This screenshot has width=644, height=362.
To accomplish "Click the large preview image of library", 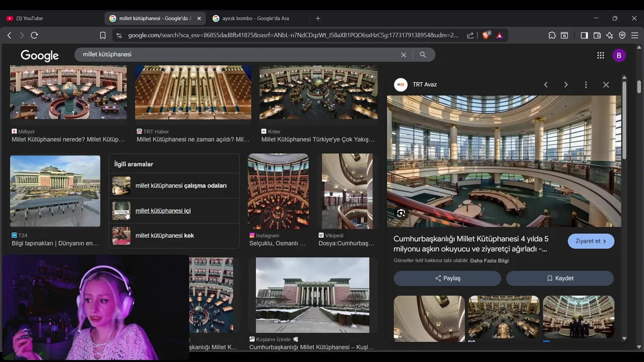I will tap(504, 161).
